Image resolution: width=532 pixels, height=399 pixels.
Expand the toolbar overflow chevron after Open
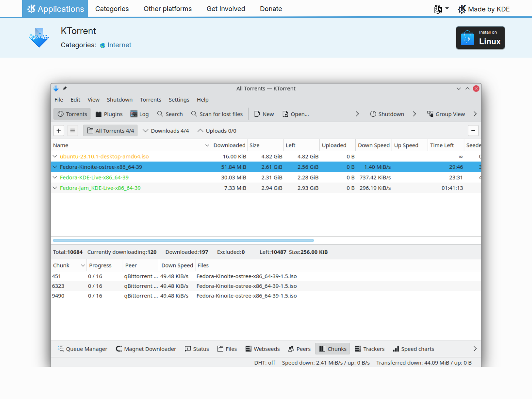(x=357, y=114)
